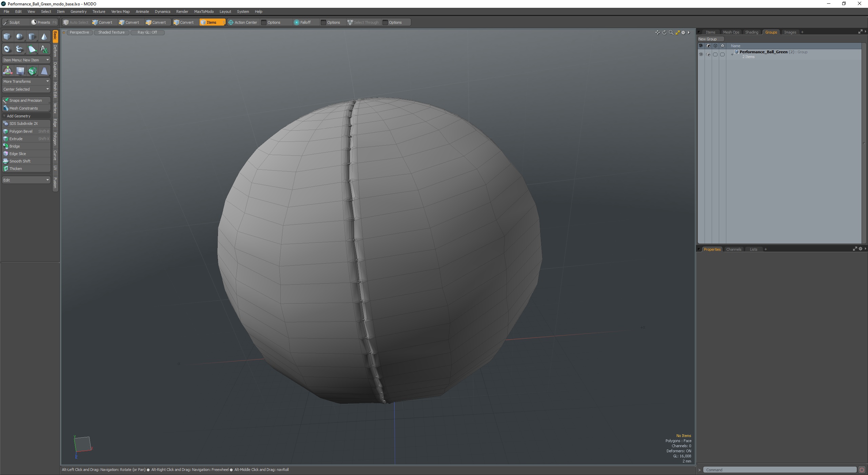The image size is (868, 475).
Task: Select the Cube primitive tool
Action: pyautogui.click(x=7, y=37)
